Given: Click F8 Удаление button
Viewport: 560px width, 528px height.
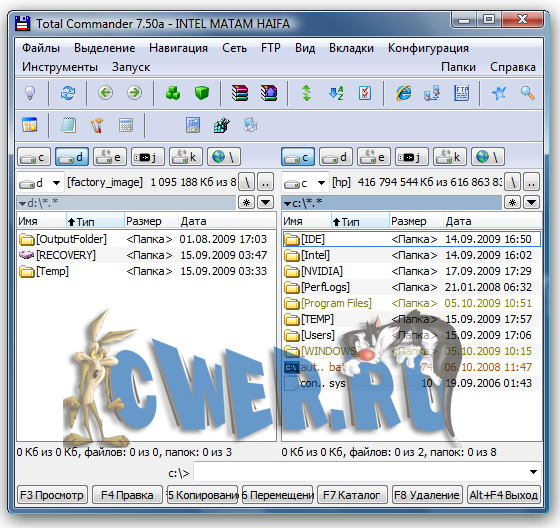Looking at the screenshot, I should point(427,495).
